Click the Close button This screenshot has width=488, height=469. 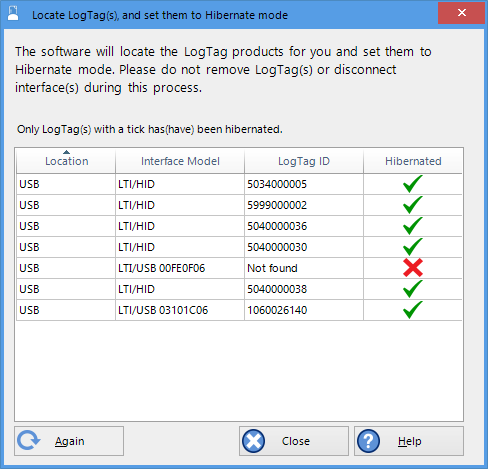294,441
